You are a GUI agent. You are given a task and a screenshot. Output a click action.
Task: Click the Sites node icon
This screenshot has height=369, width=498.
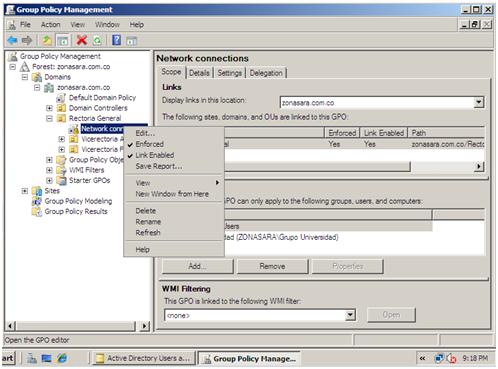(37, 191)
